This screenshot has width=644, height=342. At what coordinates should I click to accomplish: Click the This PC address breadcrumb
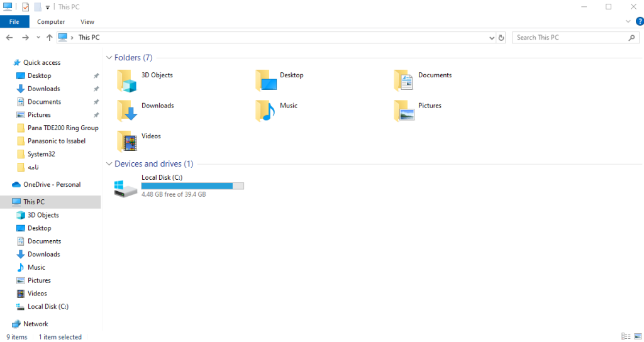coord(89,37)
